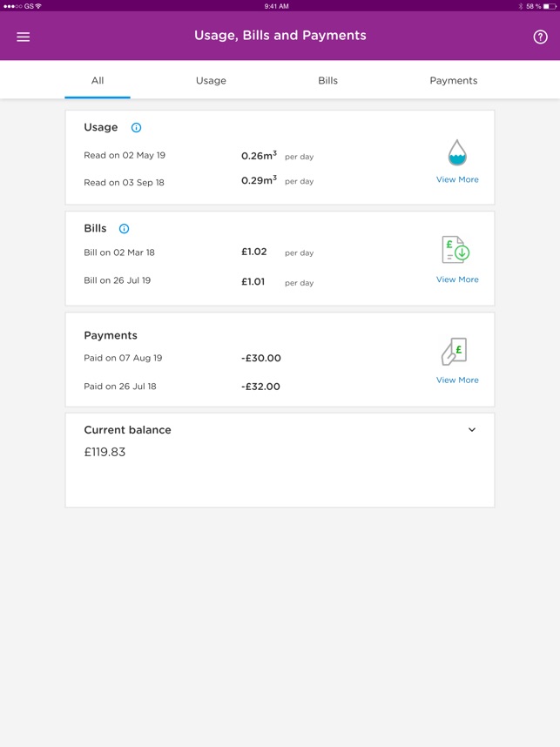Image resolution: width=560 pixels, height=747 pixels.
Task: Tap the battery icon in status bar
Action: [549, 6]
